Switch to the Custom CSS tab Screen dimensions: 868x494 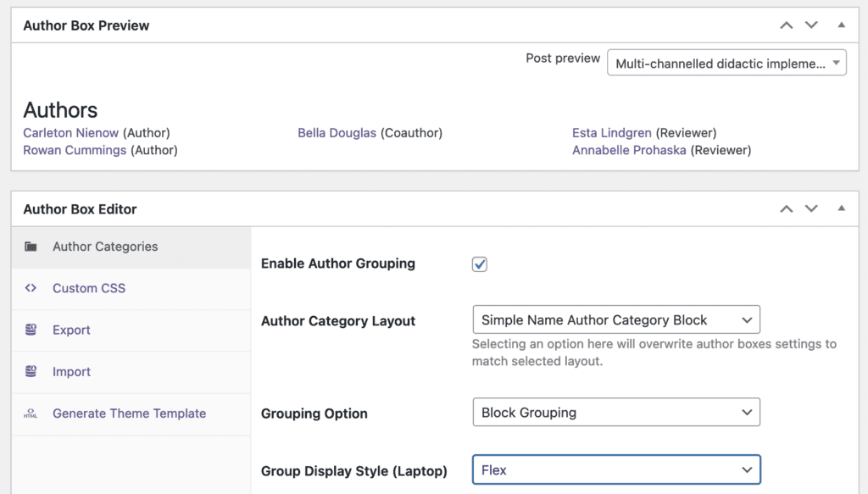point(89,288)
